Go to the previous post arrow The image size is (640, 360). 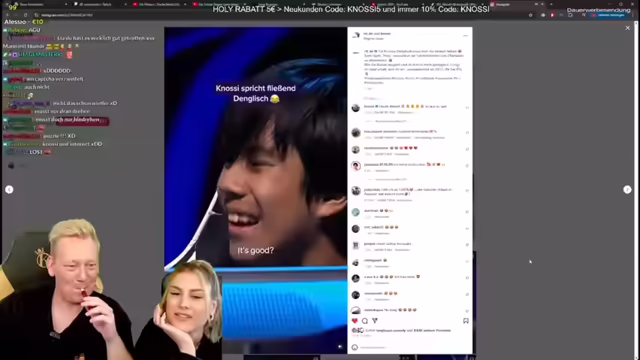click(9, 189)
